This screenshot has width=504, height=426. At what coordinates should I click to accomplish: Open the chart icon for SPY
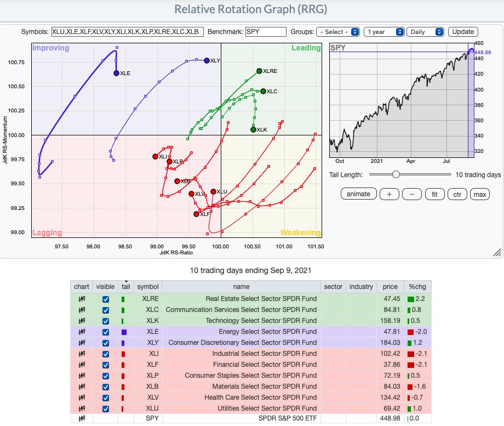pos(82,418)
